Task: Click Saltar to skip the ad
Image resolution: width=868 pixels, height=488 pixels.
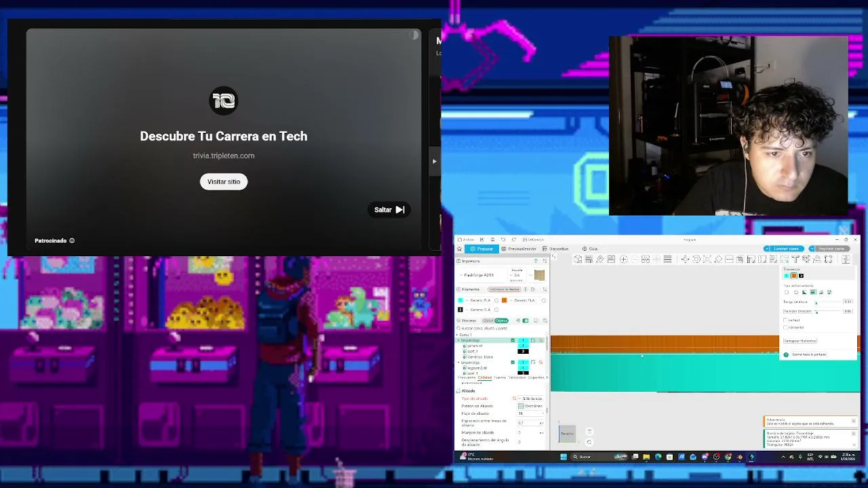Action: coord(390,209)
